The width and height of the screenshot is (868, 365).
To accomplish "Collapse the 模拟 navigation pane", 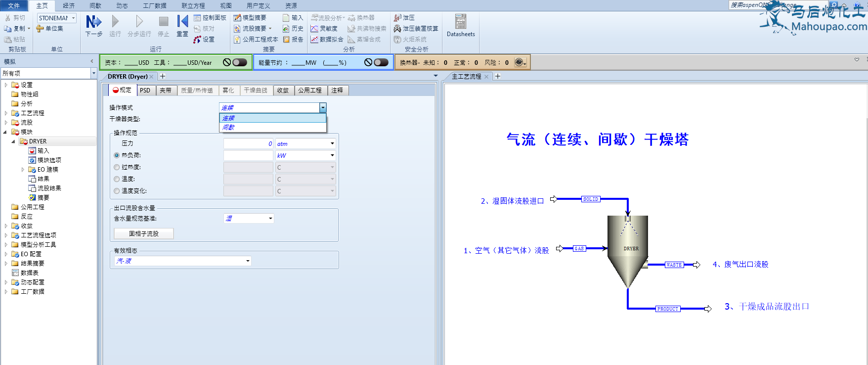I will 92,61.
